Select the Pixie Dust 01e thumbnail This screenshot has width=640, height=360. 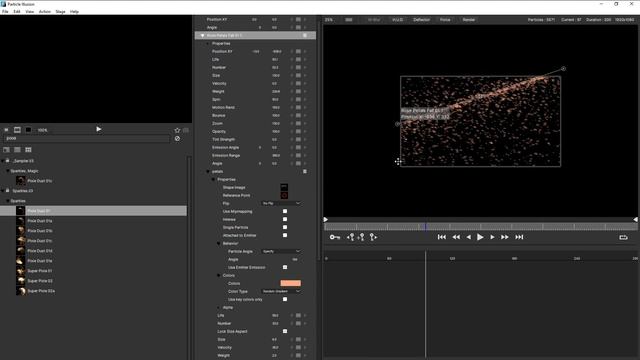pyautogui.click(x=20, y=260)
